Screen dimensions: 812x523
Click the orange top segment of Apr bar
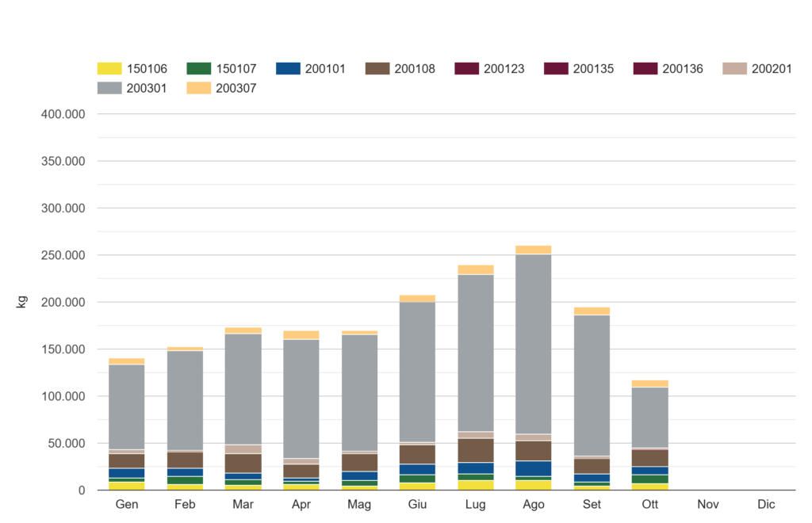tap(301, 335)
